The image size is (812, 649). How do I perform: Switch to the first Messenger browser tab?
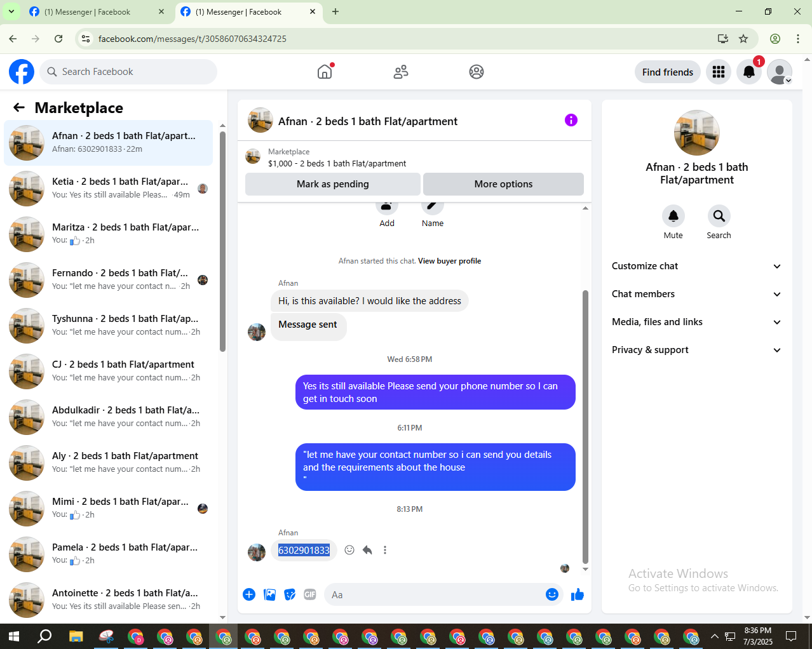click(95, 12)
